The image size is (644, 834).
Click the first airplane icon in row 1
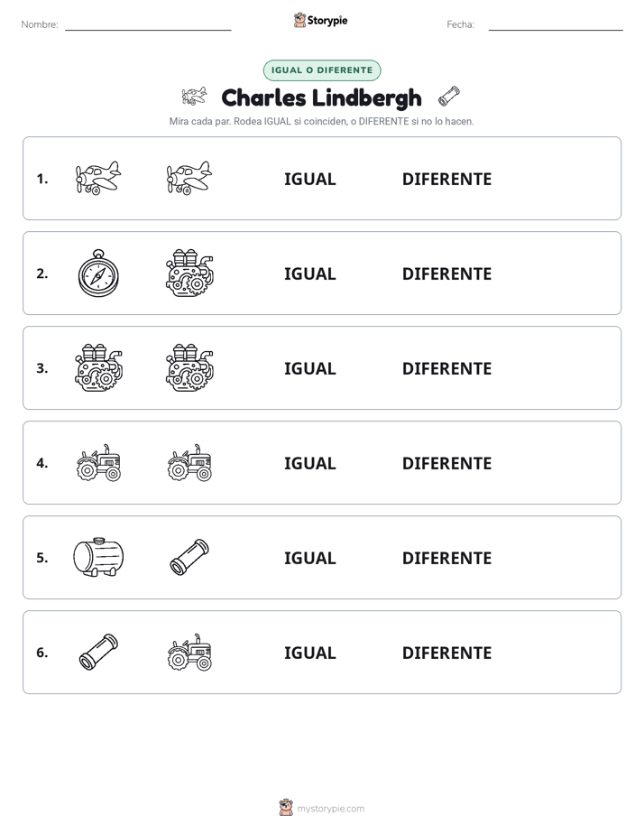98,178
